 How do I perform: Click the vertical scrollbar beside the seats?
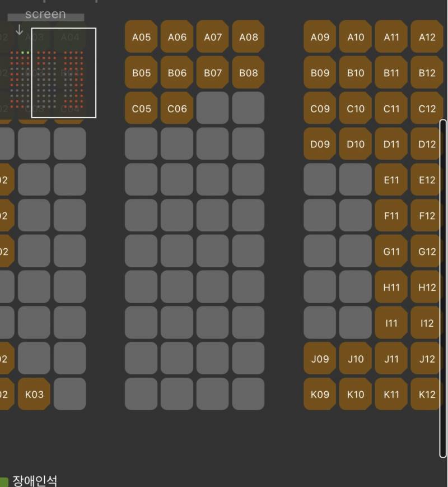click(x=443, y=288)
